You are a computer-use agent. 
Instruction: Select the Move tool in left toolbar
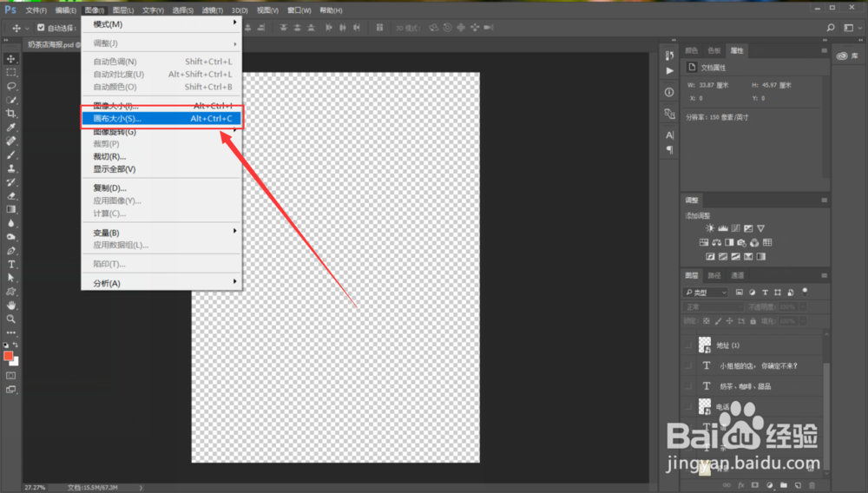[11, 59]
